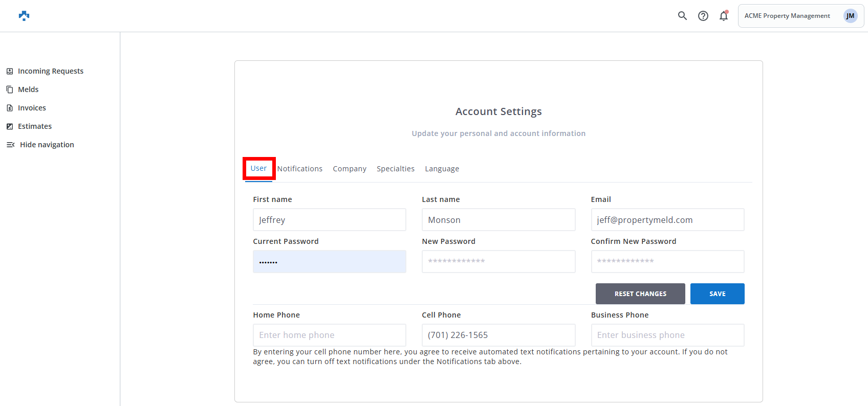Select the Language tab

[x=442, y=169]
